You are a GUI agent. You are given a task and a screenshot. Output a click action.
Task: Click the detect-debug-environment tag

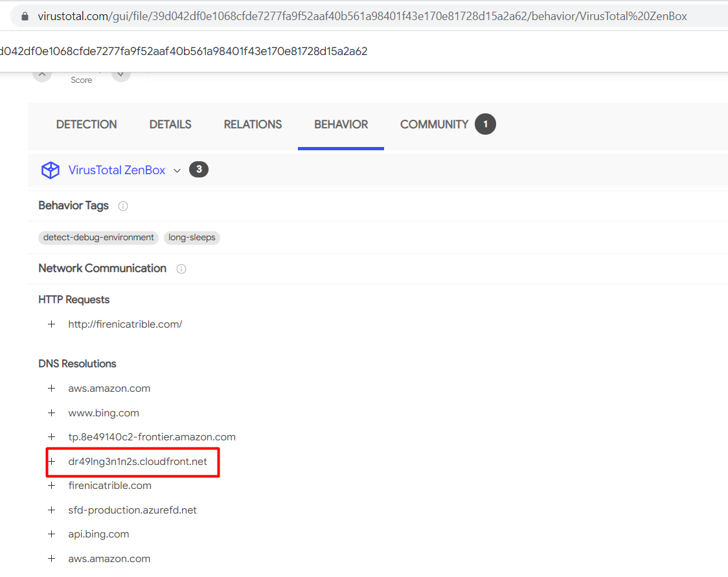click(x=98, y=237)
